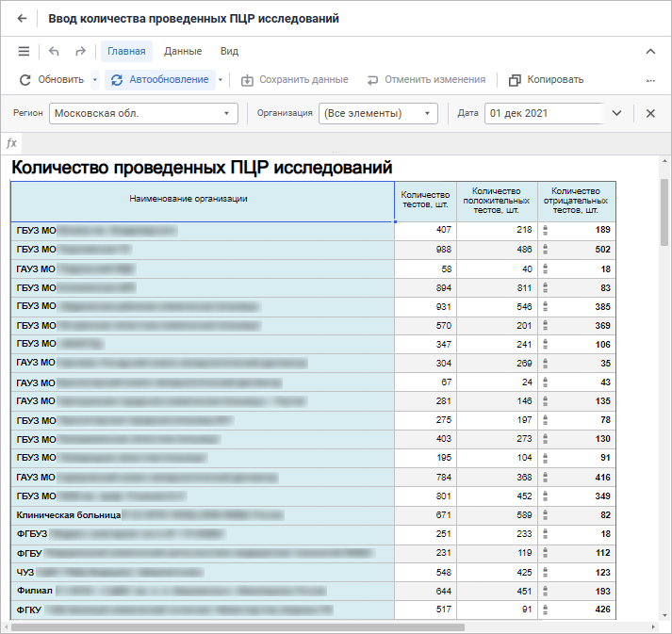Switch to the Вид tab
Image resolution: width=672 pixels, height=634 pixels.
point(229,52)
